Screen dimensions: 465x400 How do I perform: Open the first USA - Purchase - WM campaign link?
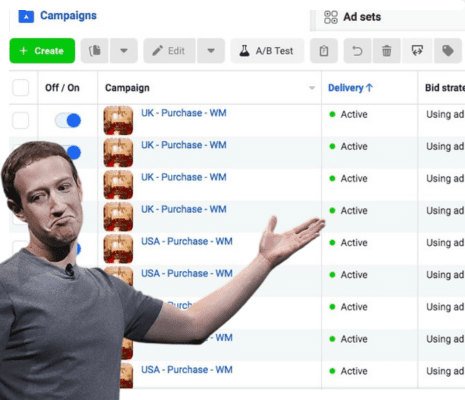187,241
